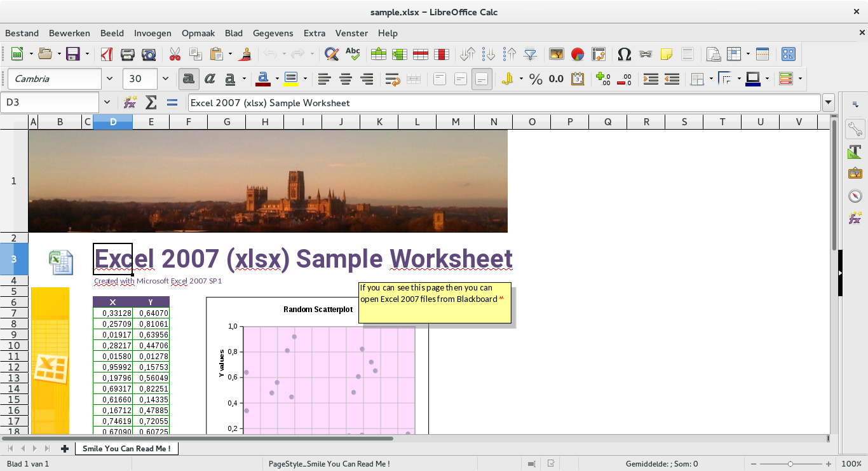The height and width of the screenshot is (471, 868).
Task: Open the Opmaak menu
Action: 198,33
